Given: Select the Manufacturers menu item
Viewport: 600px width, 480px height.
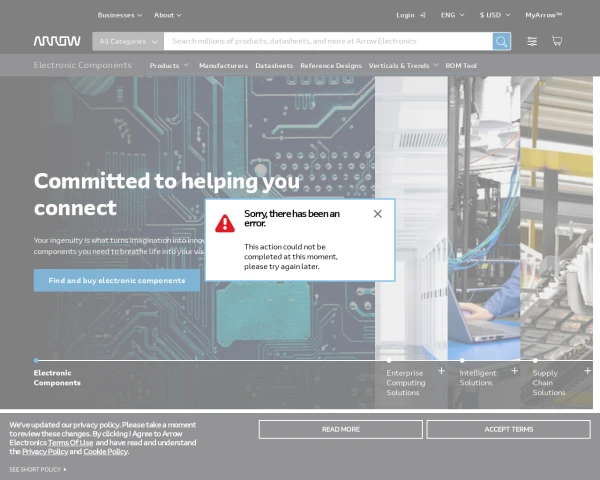Looking at the screenshot, I should [223, 65].
